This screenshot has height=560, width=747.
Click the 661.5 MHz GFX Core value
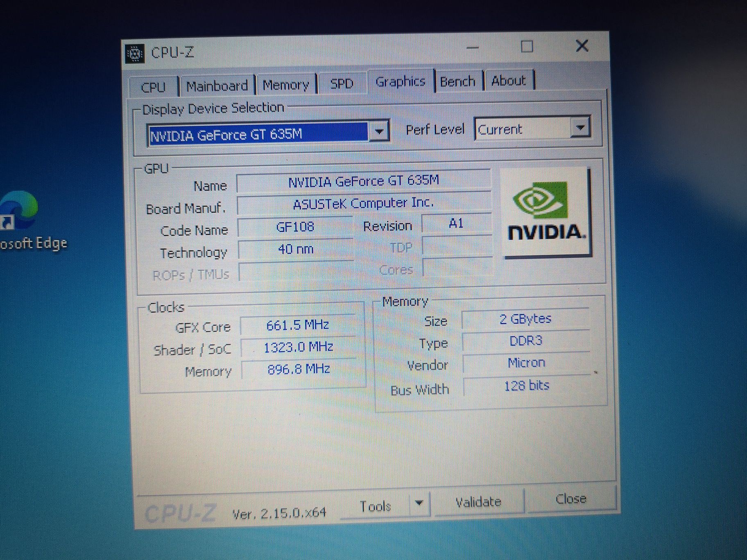(x=298, y=325)
